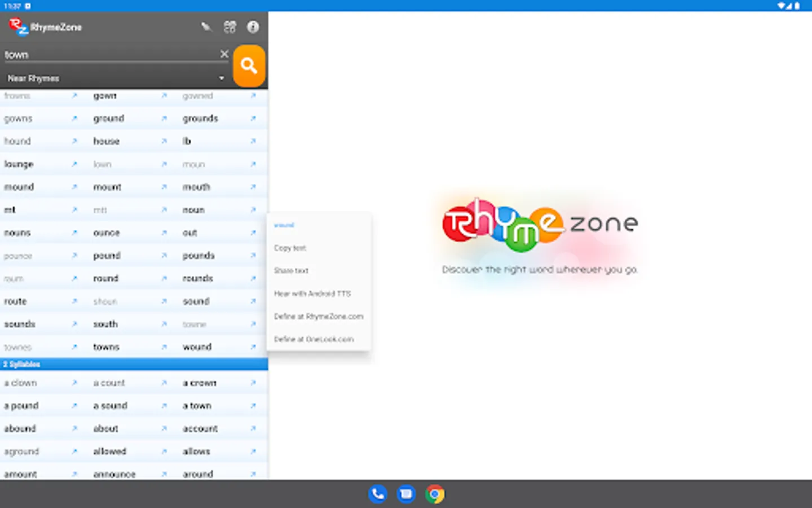Choose 'Define at OneLook.com'
812x508 pixels.
pyautogui.click(x=314, y=339)
